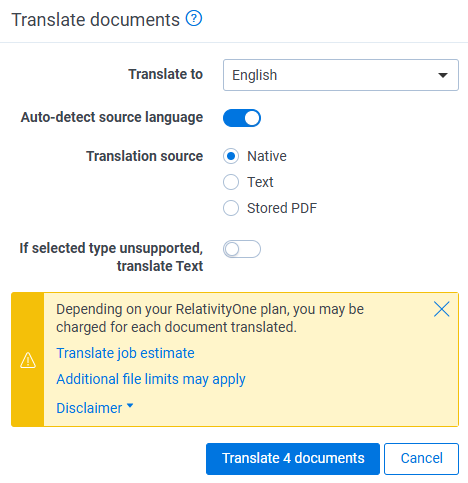Image resolution: width=468 pixels, height=483 pixels.
Task: Toggle Auto-detect source language switch
Action: point(242,118)
